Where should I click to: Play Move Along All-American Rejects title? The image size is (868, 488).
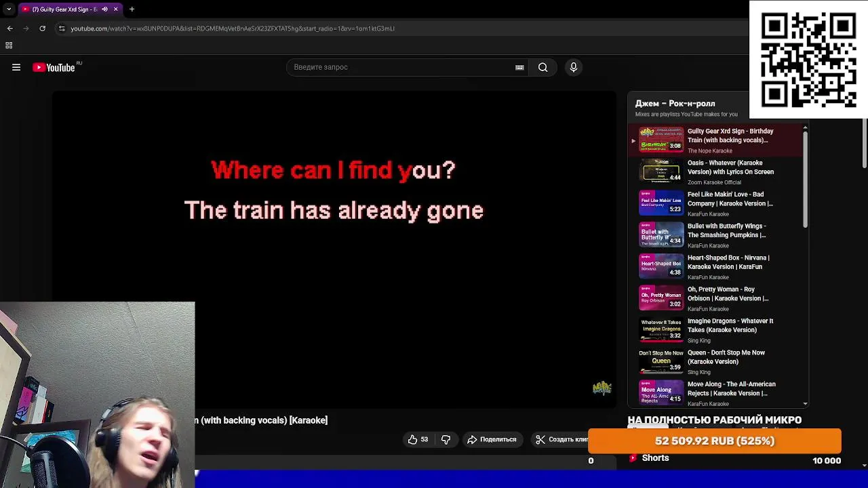(732, 388)
